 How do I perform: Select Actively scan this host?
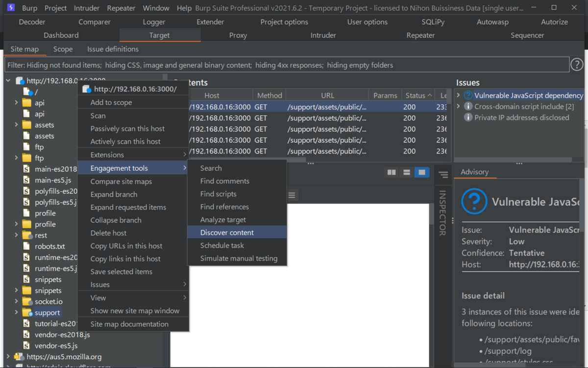[133, 141]
